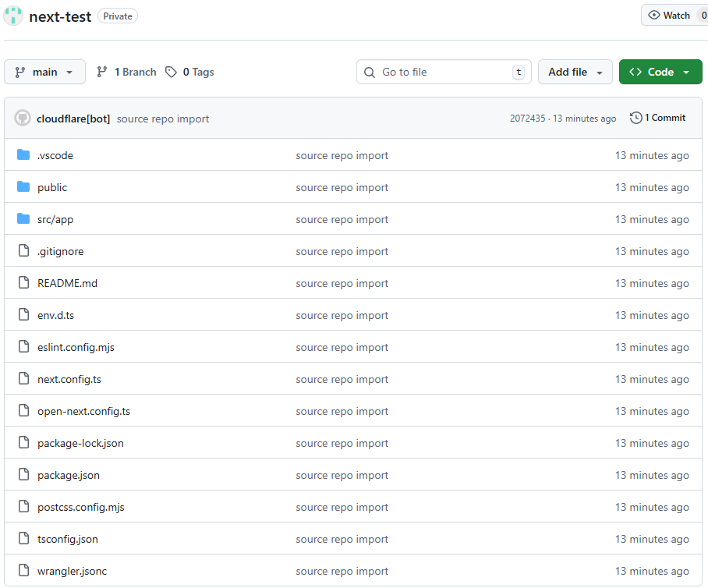Click the cloudflare[bot] avatar icon
Image resolution: width=708 pixels, height=588 pixels.
[23, 119]
